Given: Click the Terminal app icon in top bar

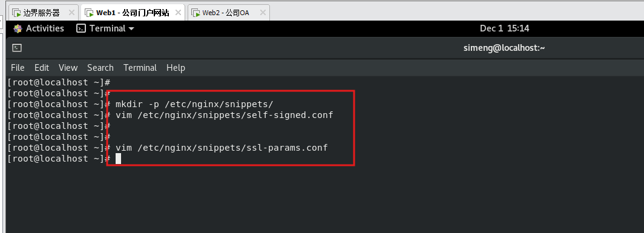Looking at the screenshot, I should pyautogui.click(x=81, y=28).
